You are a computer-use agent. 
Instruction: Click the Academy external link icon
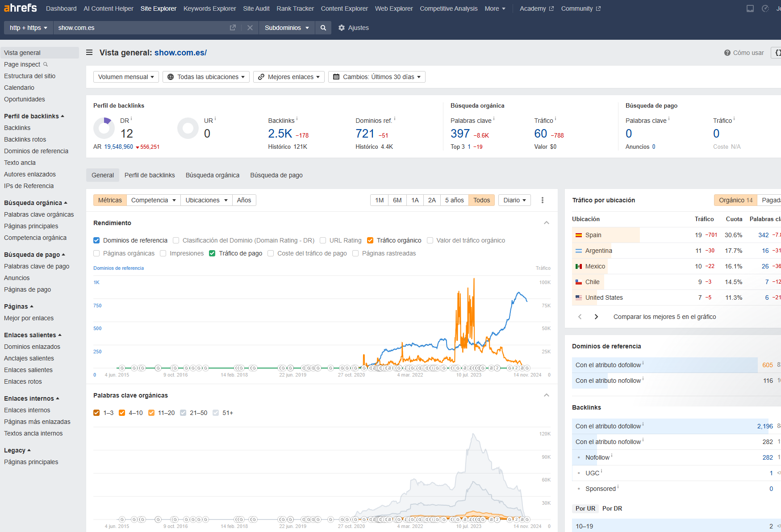tap(551, 8)
